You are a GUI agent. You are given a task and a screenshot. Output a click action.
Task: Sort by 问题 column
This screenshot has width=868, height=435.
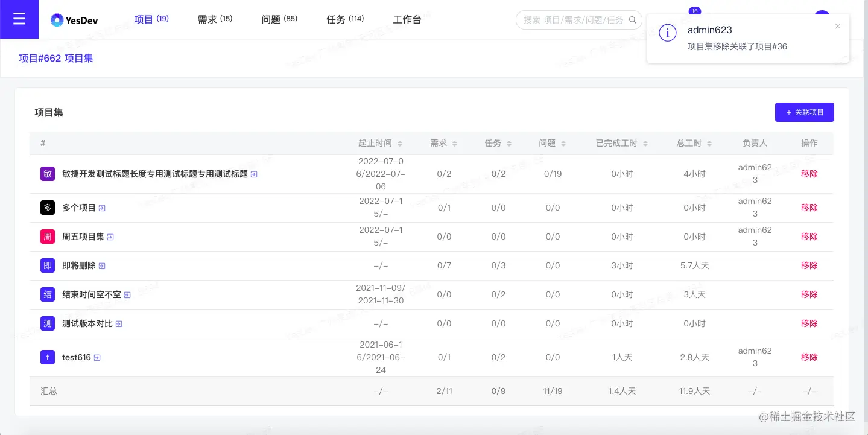(563, 144)
